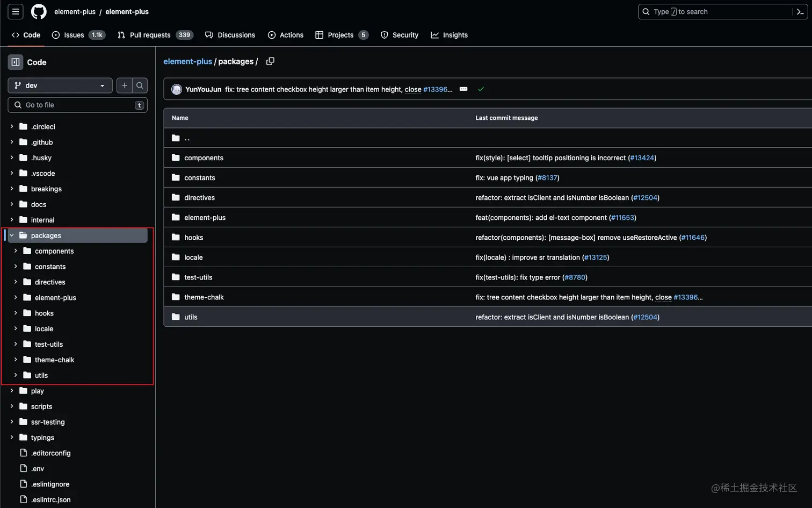Open the Issues tab
The image size is (812, 508).
(x=78, y=35)
